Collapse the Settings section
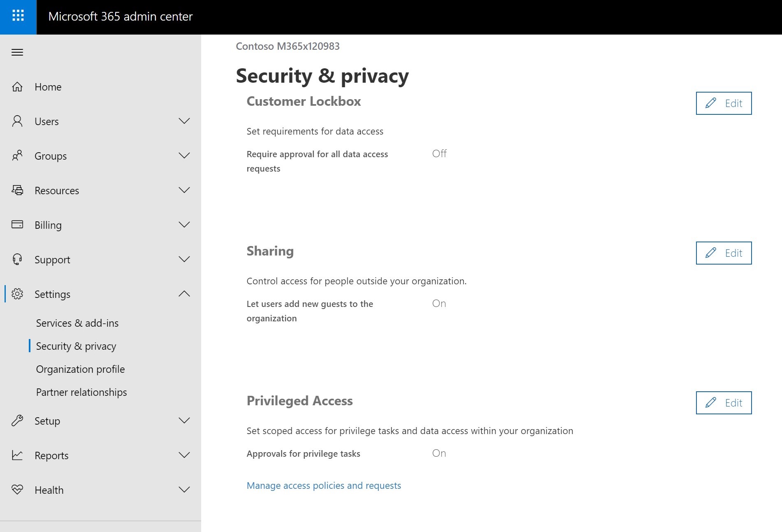This screenshot has width=782, height=532. [184, 294]
